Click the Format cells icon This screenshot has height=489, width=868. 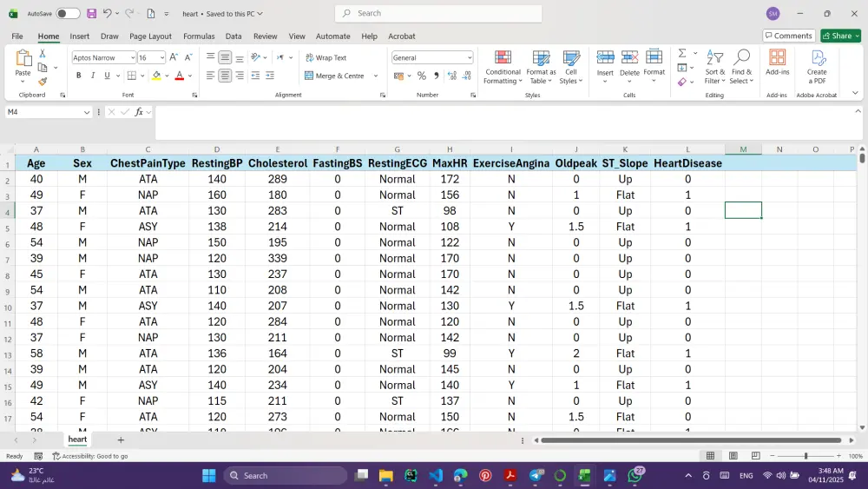(x=654, y=57)
